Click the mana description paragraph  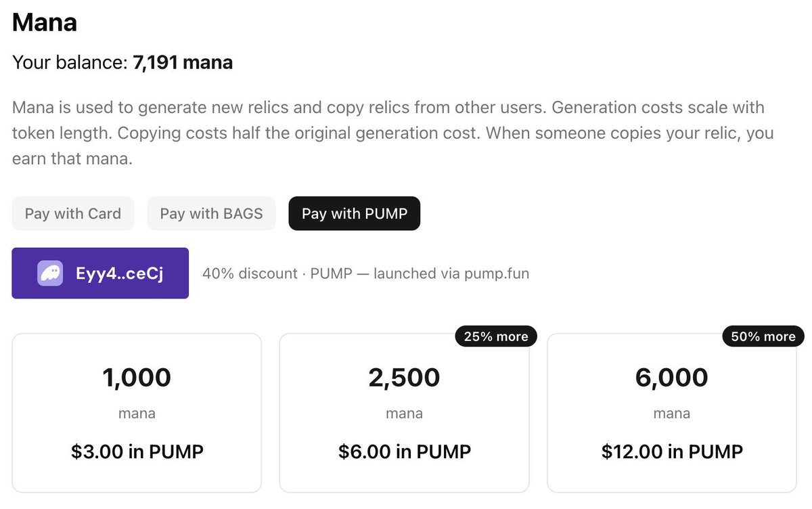pos(392,133)
